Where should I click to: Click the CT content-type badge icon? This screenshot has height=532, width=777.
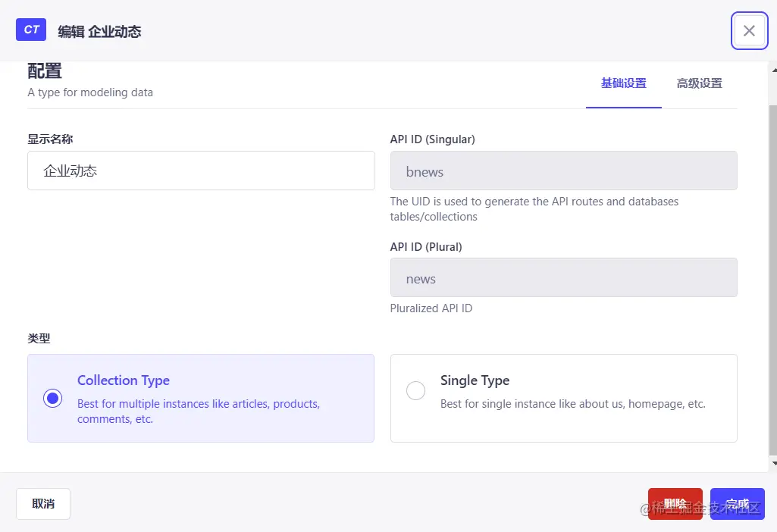(31, 30)
